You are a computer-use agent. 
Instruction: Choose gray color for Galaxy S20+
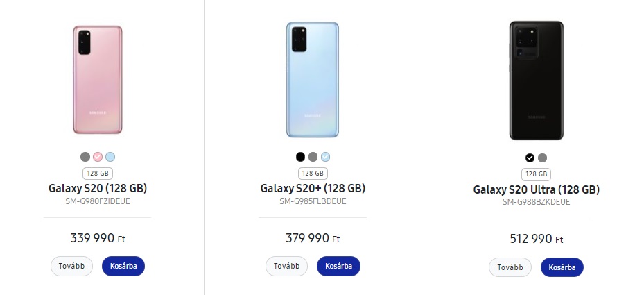[313, 157]
